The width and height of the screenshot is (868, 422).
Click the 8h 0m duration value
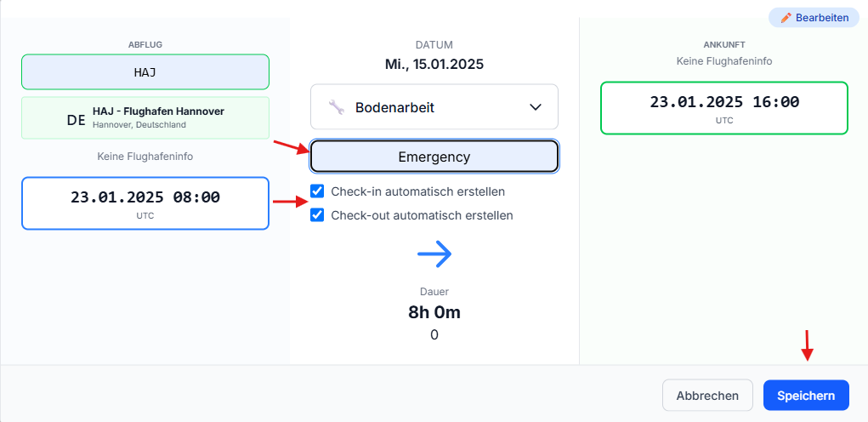click(434, 312)
